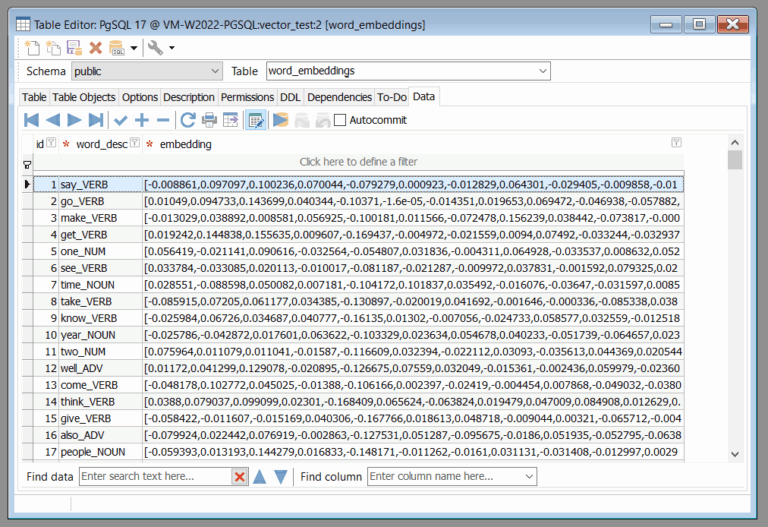
Task: Clear search with the red X button
Action: coord(239,477)
